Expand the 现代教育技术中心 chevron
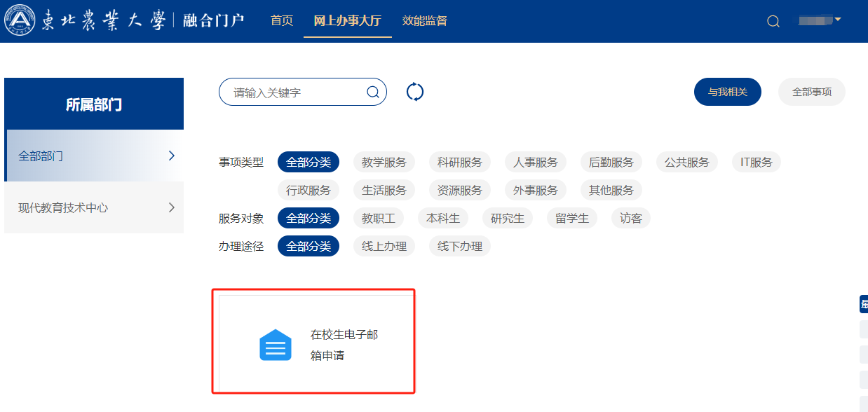This screenshot has height=412, width=868. tap(172, 207)
